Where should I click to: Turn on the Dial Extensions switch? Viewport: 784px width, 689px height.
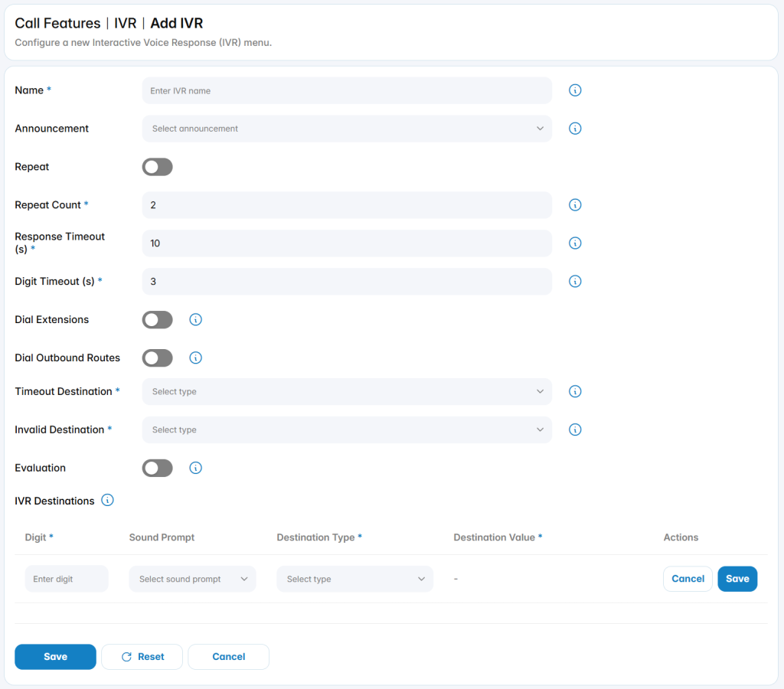[158, 320]
